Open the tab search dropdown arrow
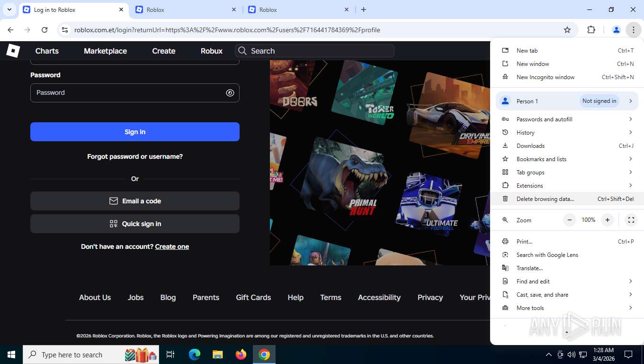Image resolution: width=644 pixels, height=364 pixels. click(9, 9)
